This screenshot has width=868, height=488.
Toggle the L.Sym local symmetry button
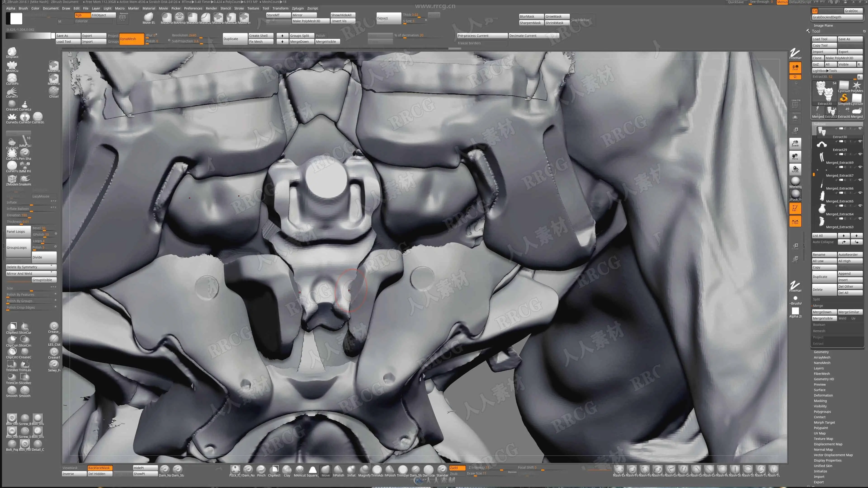(795, 221)
